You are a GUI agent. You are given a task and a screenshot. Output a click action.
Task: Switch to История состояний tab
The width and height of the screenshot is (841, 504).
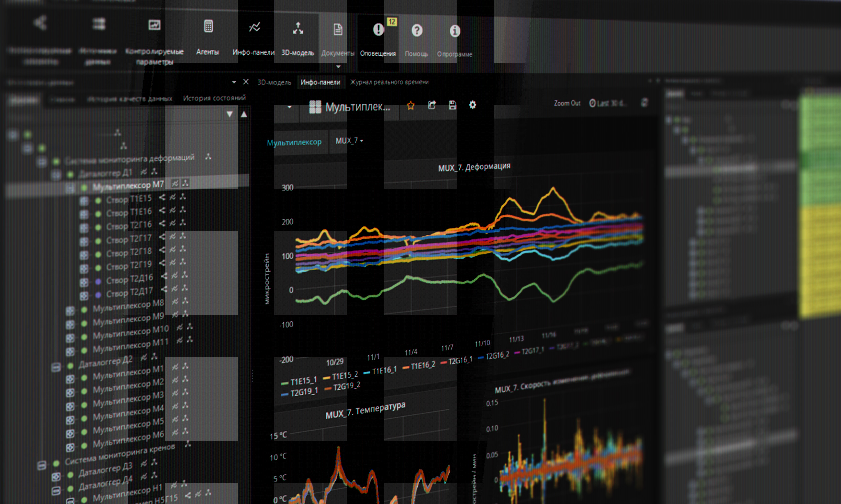[214, 98]
